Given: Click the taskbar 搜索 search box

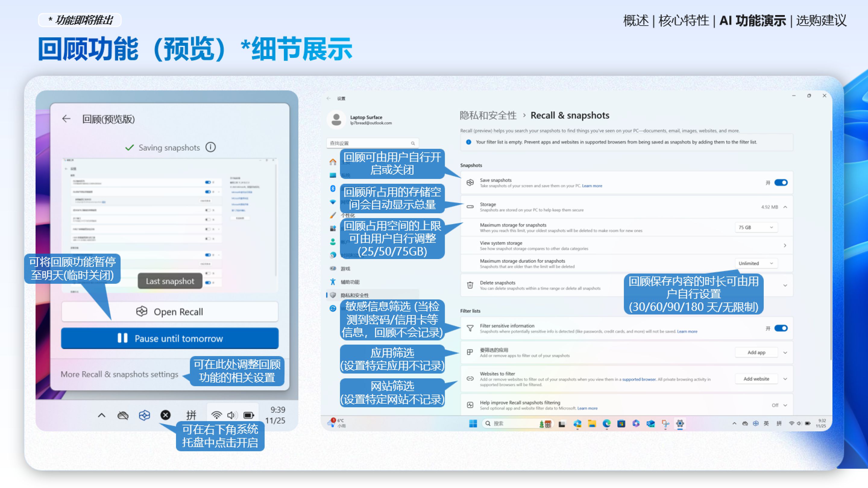Looking at the screenshot, I should (517, 423).
